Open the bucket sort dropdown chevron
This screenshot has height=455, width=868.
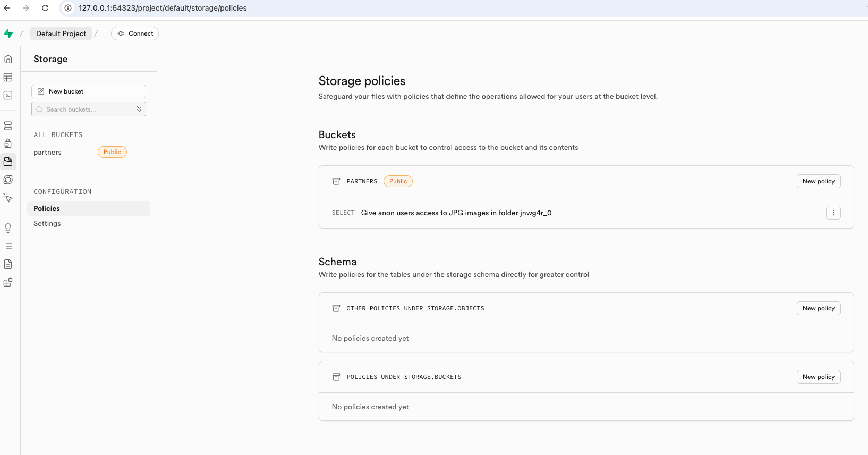(139, 109)
